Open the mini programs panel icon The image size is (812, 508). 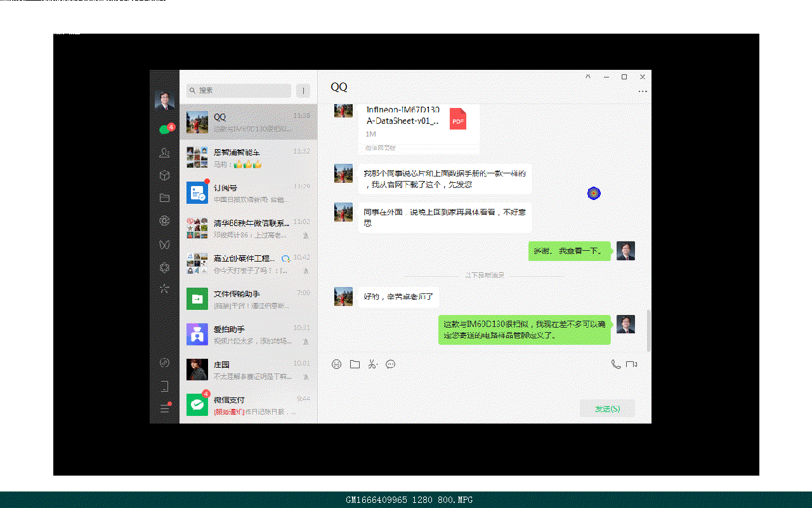[164, 363]
